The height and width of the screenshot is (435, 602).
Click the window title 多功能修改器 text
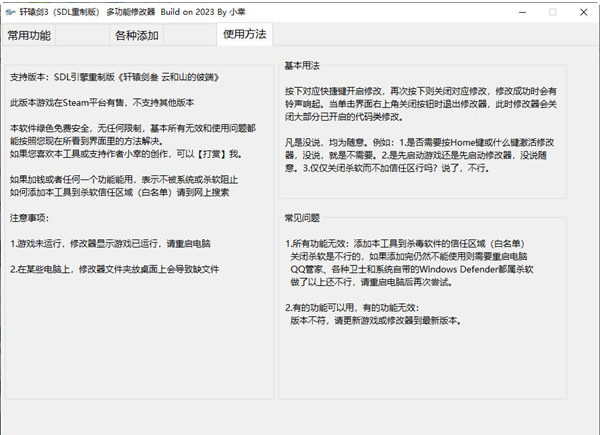pos(131,12)
